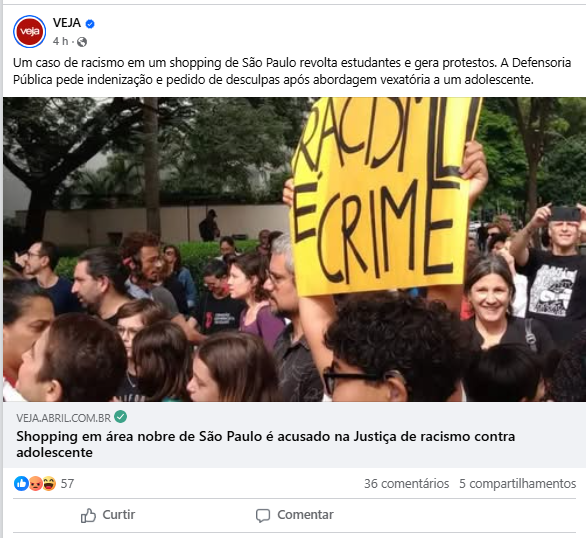Click the blue Like reaction icon

(x=21, y=483)
